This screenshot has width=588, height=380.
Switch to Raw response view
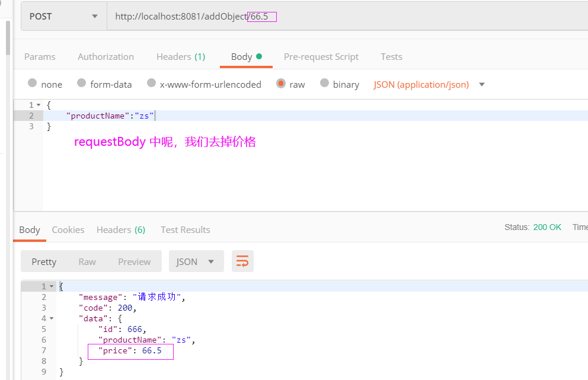click(x=87, y=261)
